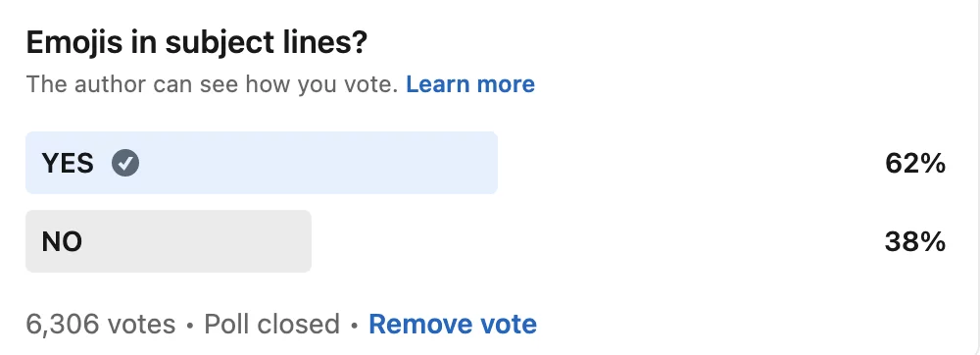Click the Poll closed status text
Screen dimensions: 980x355
271,324
